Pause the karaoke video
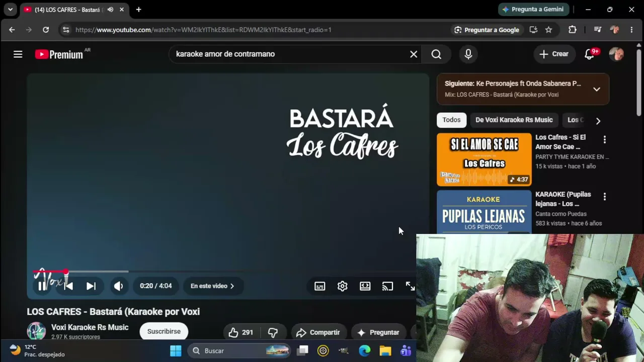Screen dimensions: 644x362 (x=42, y=286)
